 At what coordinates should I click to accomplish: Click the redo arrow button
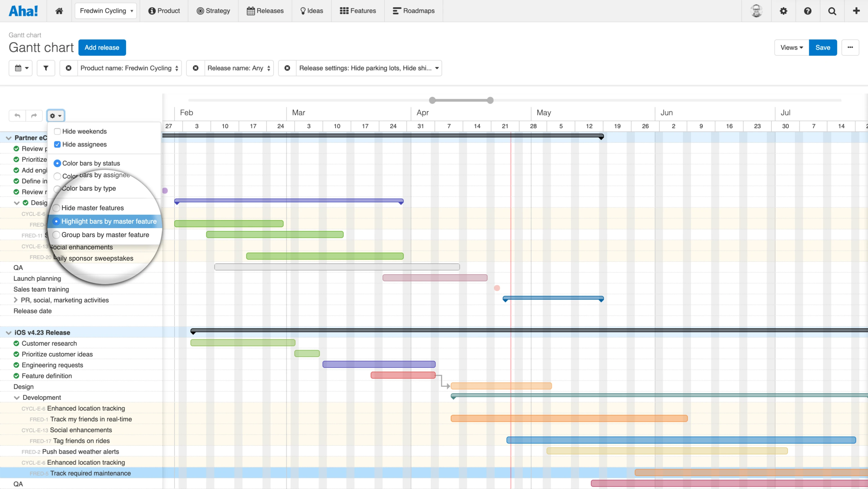coord(34,115)
